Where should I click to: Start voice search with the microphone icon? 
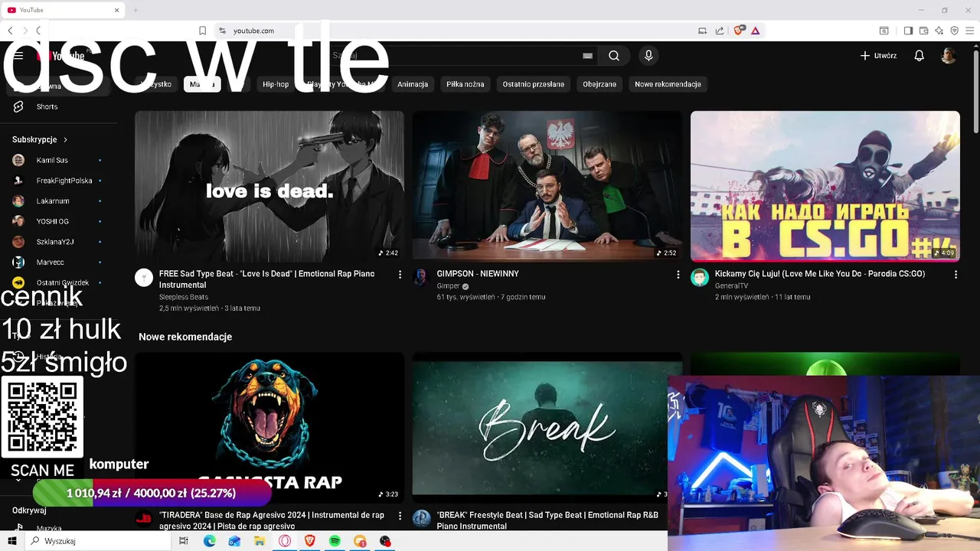click(x=648, y=56)
